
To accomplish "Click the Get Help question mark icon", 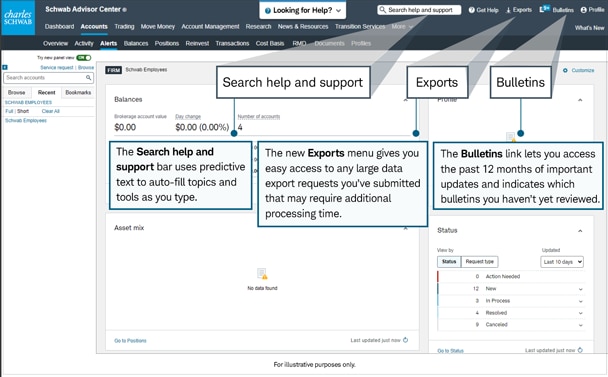I will click(x=472, y=10).
